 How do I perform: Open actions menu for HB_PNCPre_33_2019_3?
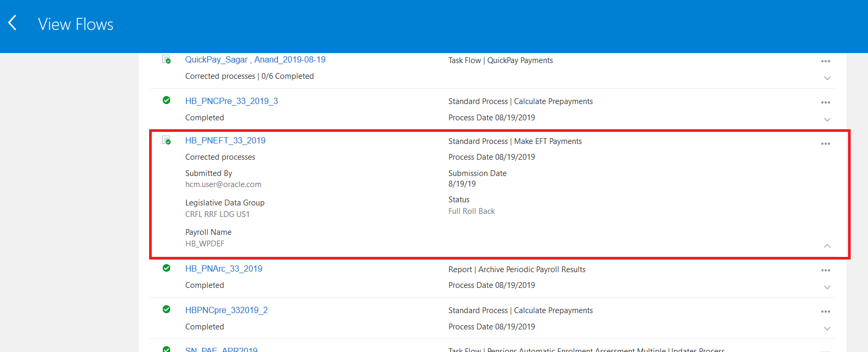[825, 102]
